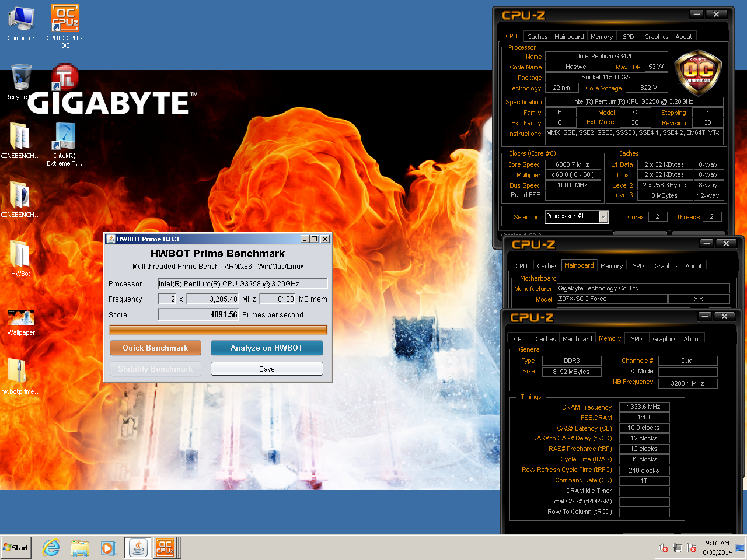
Task: Maximize the HWBOT Prime window
Action: 315,239
